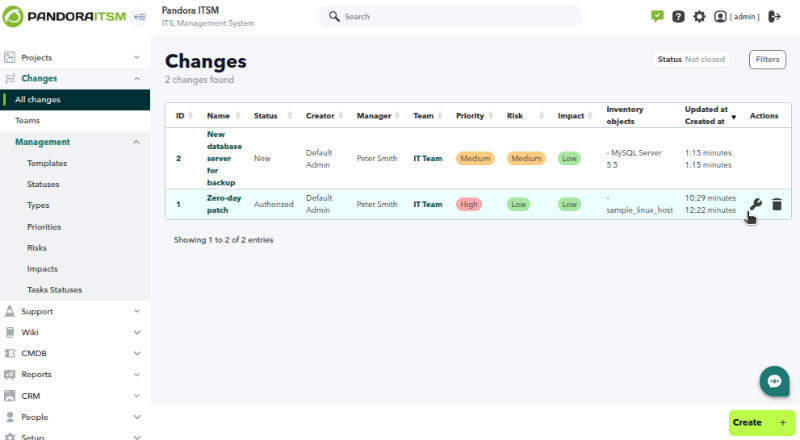
Task: Click the MySQL Server 5.5 inventory object
Action: pos(634,158)
